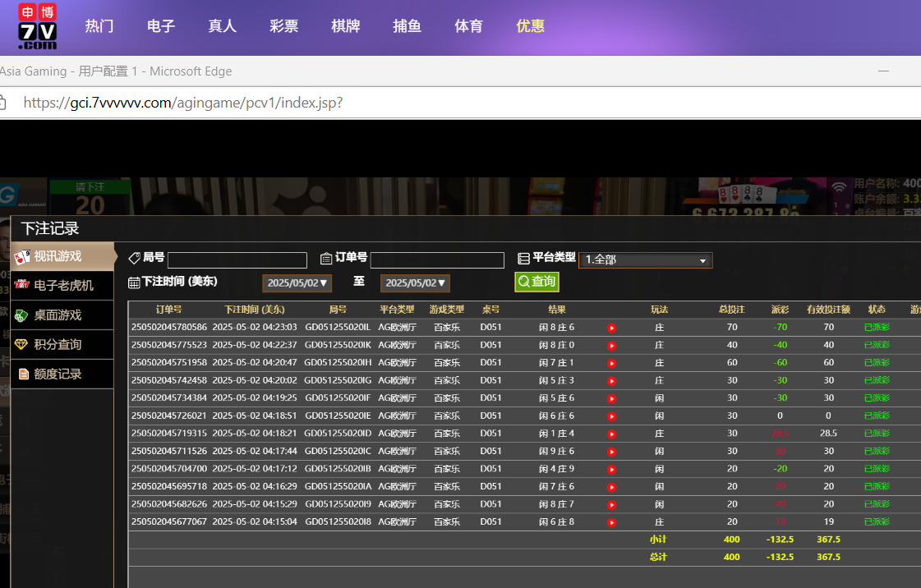Click inside the 局号 input field
The width and height of the screenshot is (921, 588).
237,260
